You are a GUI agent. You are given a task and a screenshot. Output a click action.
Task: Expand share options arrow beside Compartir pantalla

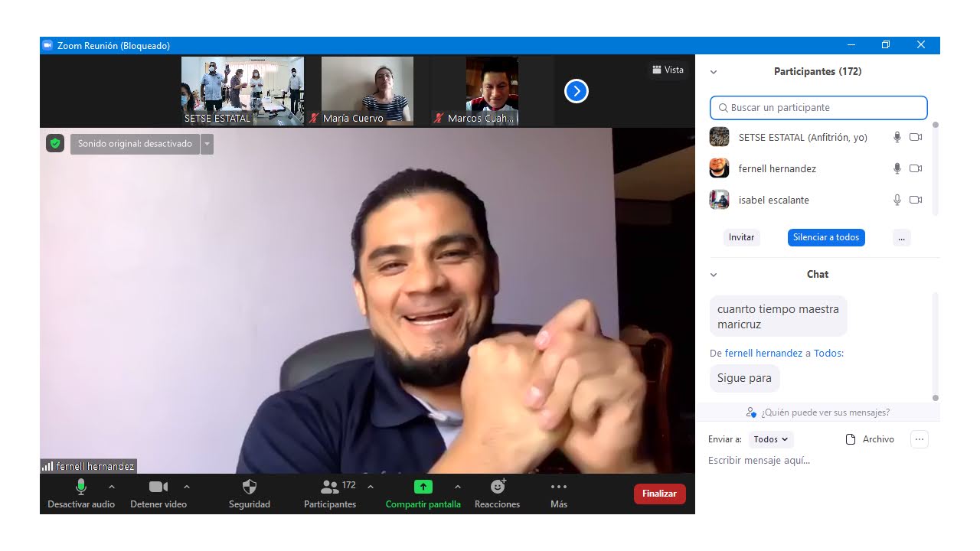coord(458,487)
